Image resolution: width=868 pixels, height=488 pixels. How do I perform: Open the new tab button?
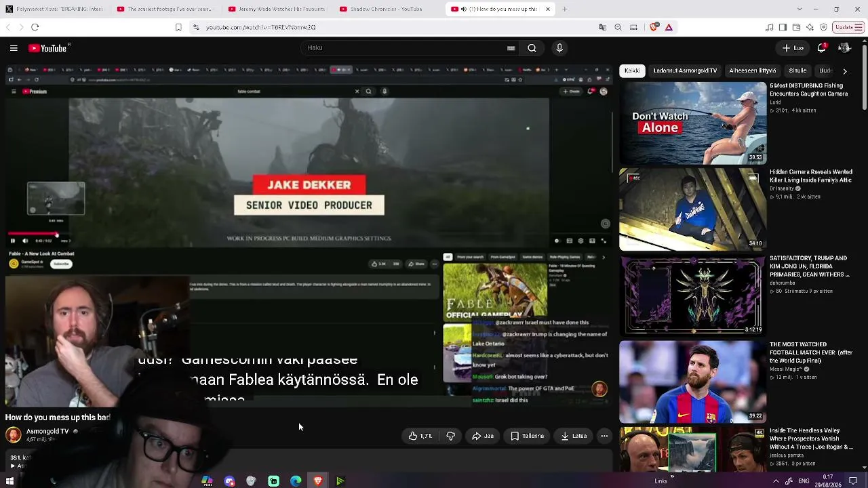[x=564, y=9]
